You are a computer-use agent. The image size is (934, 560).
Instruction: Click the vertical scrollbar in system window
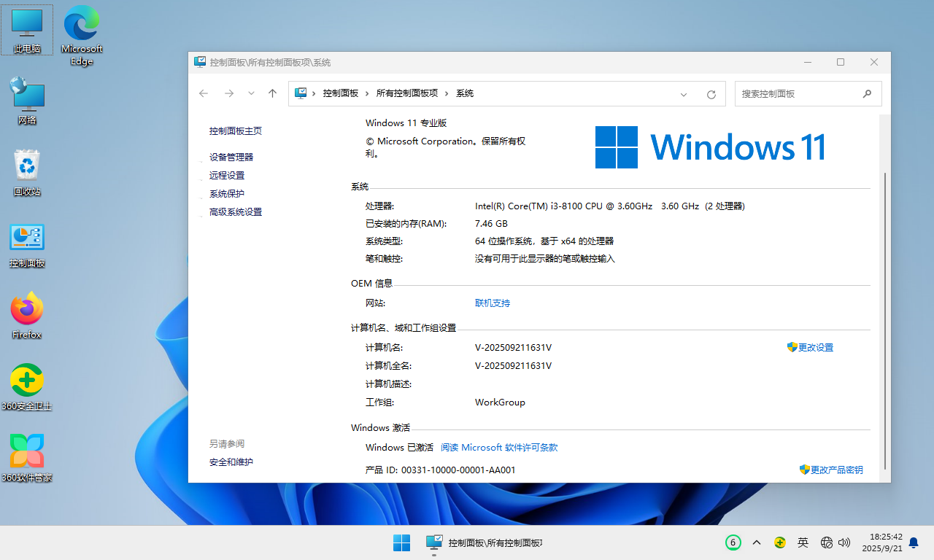coord(884,321)
